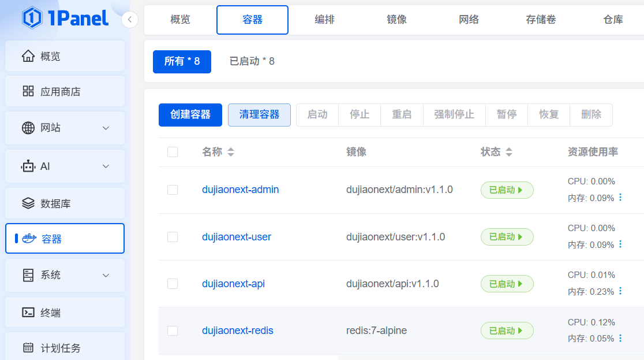
Task: Click the grid icon beside 应用商店
Action: coord(28,91)
